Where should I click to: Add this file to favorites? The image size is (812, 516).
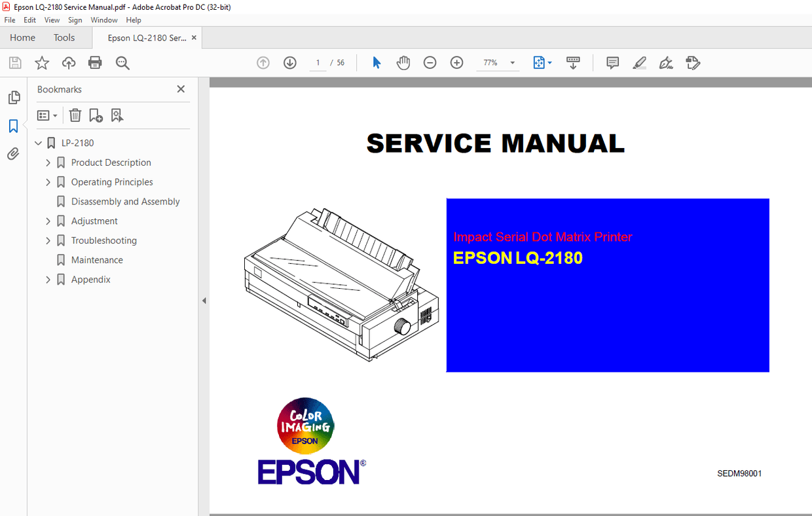click(41, 62)
